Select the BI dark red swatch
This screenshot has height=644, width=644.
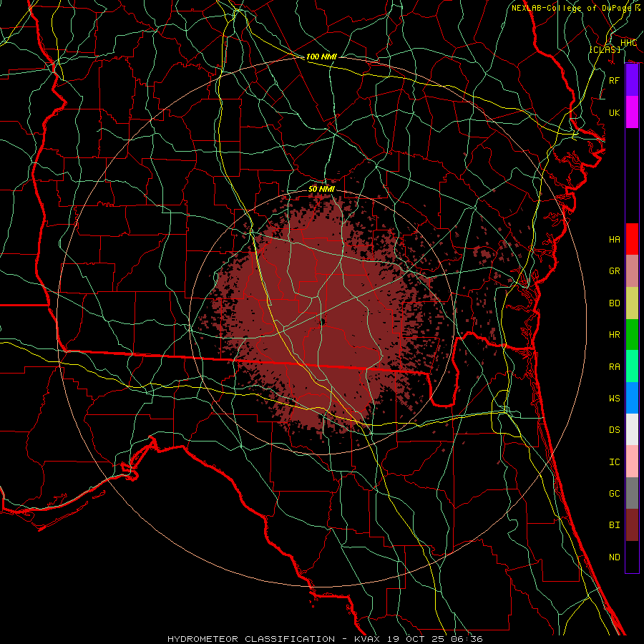[632, 525]
